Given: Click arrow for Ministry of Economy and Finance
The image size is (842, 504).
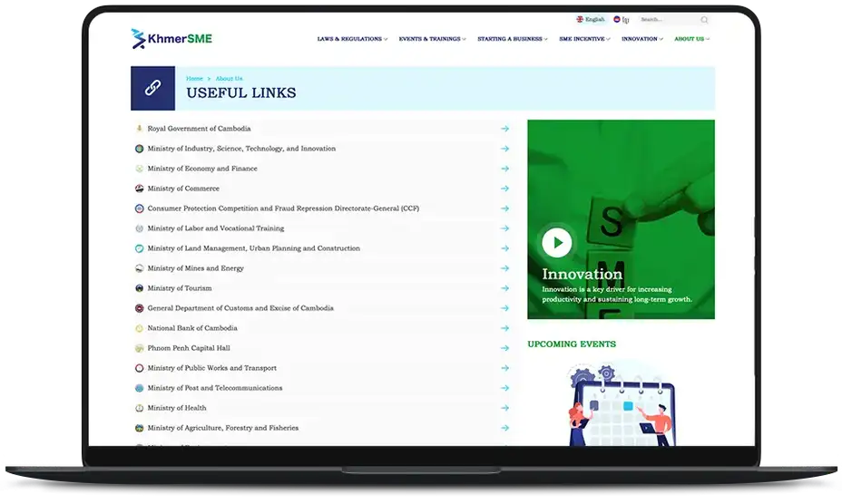Looking at the screenshot, I should (x=504, y=169).
